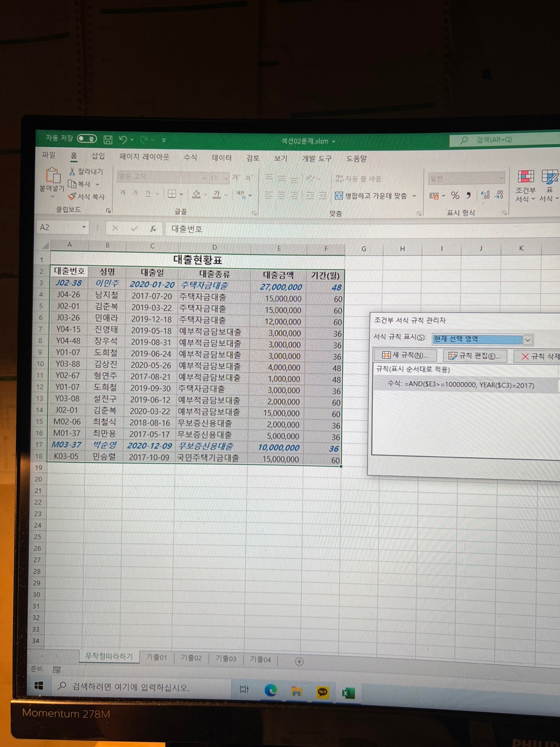
Task: Toggle the AutoSave (자동 저장) switch
Action: [87, 139]
